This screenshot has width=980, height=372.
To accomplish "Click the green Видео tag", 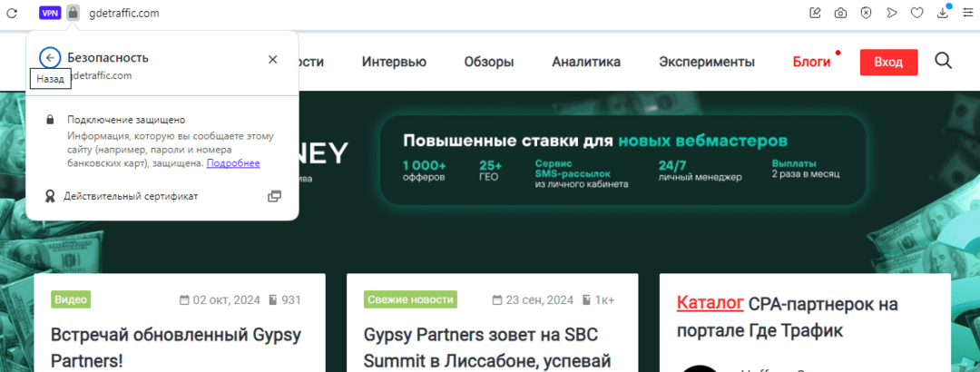I will tap(71, 299).
